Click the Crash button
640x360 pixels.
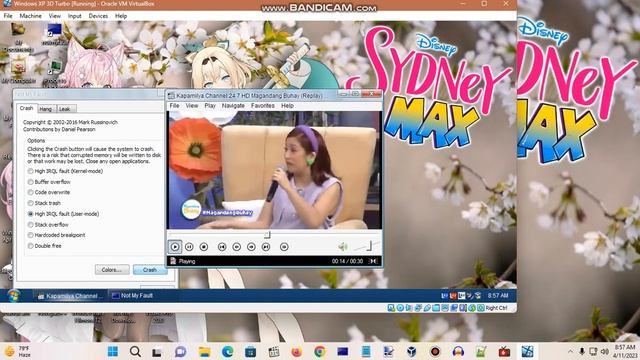click(150, 270)
